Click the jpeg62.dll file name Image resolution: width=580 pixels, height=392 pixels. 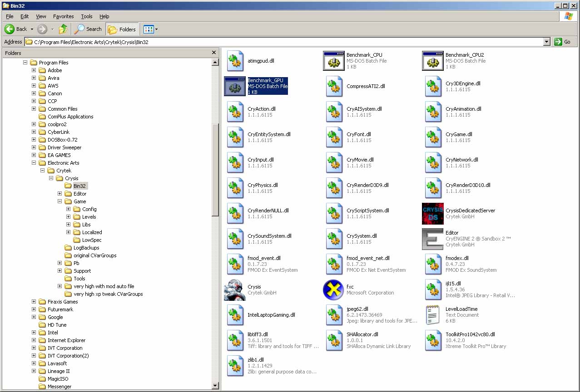pyautogui.click(x=357, y=309)
